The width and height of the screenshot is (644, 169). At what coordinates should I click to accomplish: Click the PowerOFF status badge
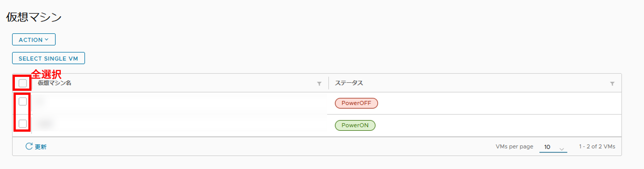[x=356, y=103]
